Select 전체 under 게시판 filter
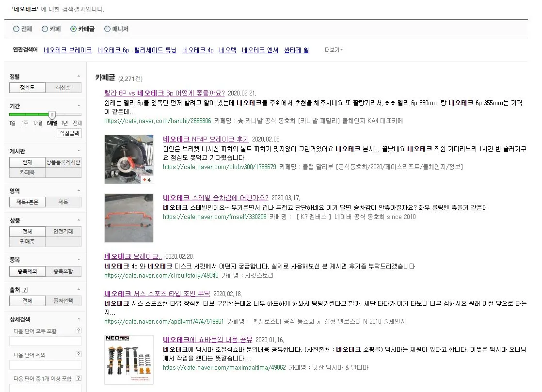This screenshot has height=392, width=542. (x=27, y=162)
